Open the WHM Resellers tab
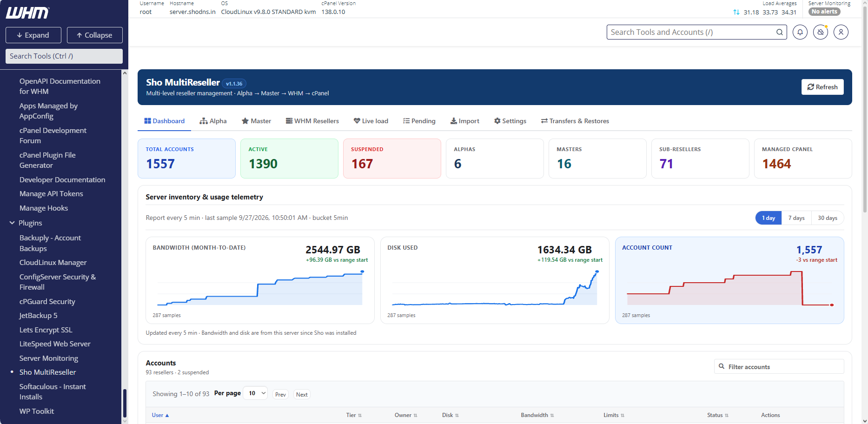Image resolution: width=868 pixels, height=424 pixels. pos(312,121)
